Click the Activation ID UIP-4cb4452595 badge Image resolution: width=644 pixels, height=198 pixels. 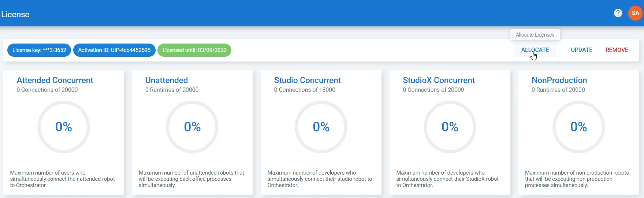coord(114,50)
